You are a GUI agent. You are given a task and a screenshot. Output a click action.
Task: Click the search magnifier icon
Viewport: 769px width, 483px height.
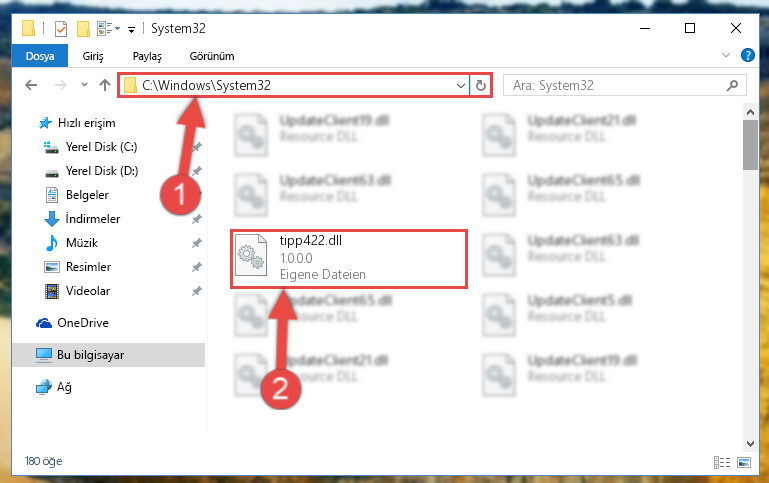coord(732,85)
